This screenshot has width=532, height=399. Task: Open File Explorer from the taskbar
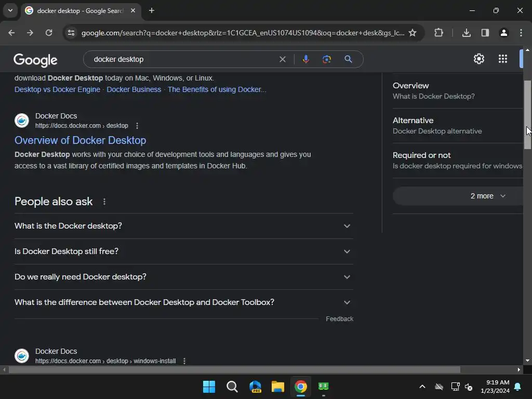point(278,387)
